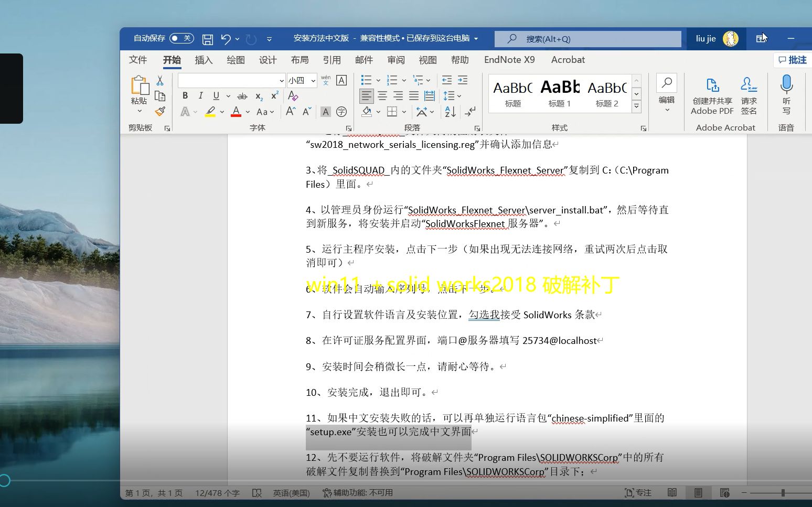Apply paragraph borders icon

392,112
